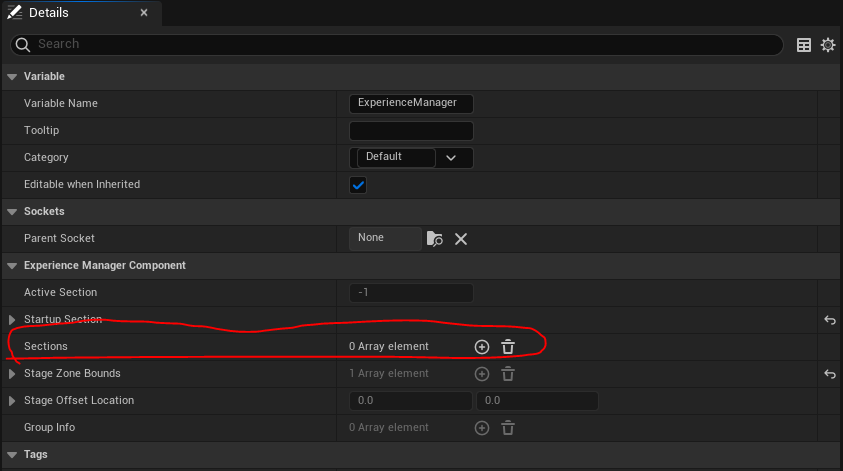Clear the Parent Socket value

(x=461, y=238)
